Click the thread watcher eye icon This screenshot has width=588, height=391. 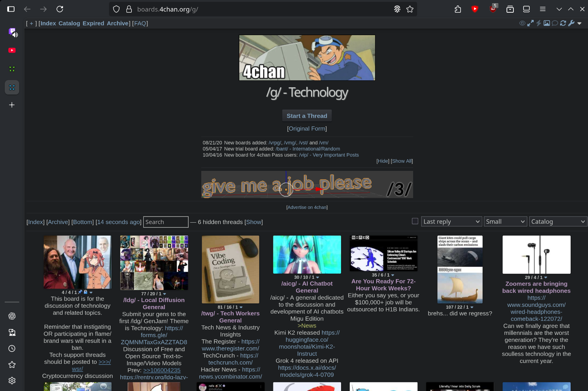point(522,23)
